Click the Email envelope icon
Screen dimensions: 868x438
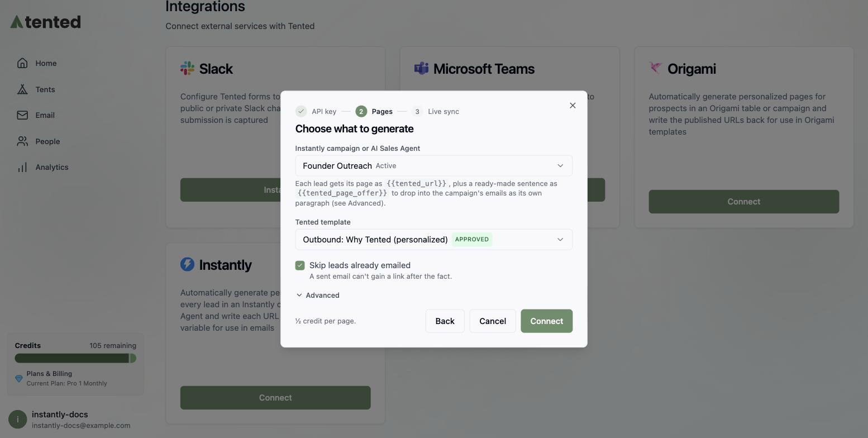click(22, 115)
